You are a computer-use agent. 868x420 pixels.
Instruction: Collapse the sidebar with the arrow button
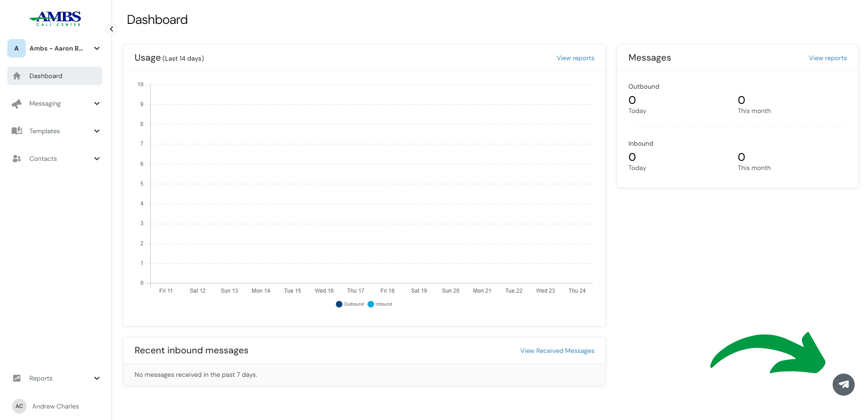(112, 29)
